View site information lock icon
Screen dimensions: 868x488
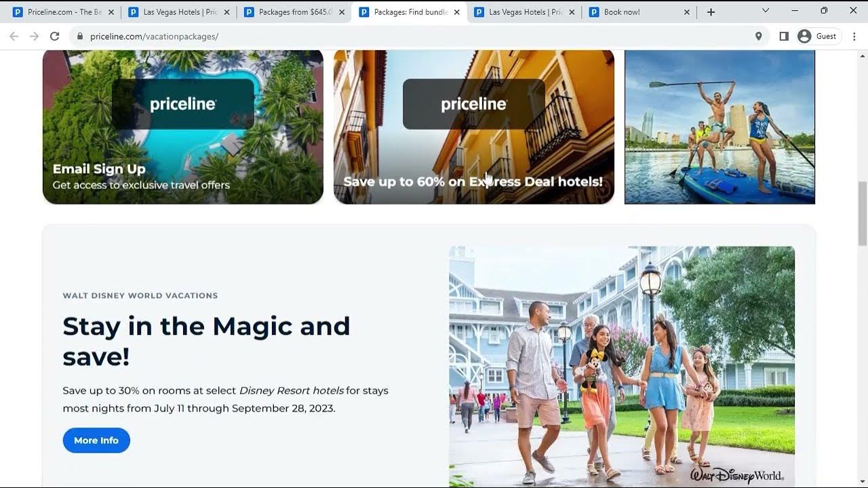coord(80,37)
